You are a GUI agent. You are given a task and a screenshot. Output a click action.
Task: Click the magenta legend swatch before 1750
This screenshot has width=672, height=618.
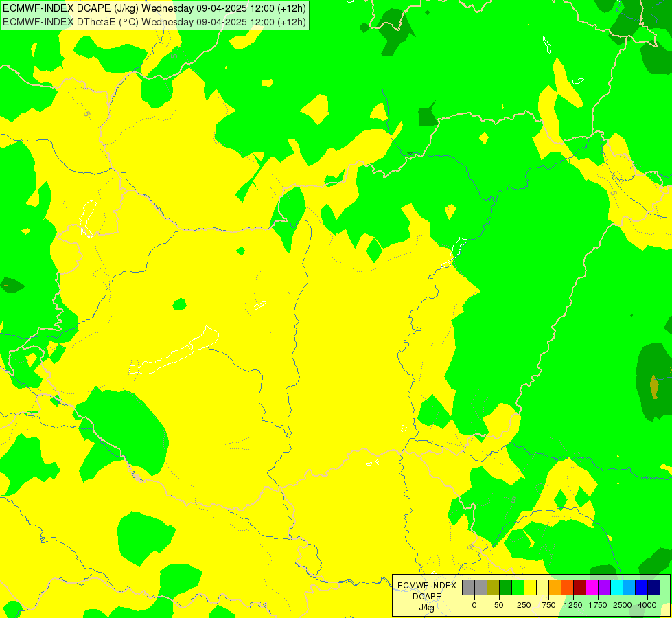coord(592,588)
